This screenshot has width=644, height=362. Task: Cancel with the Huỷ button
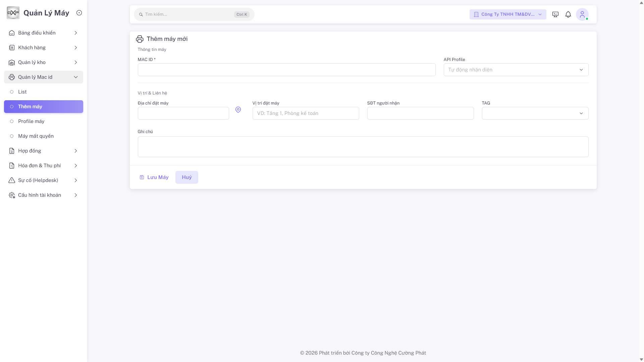click(187, 177)
